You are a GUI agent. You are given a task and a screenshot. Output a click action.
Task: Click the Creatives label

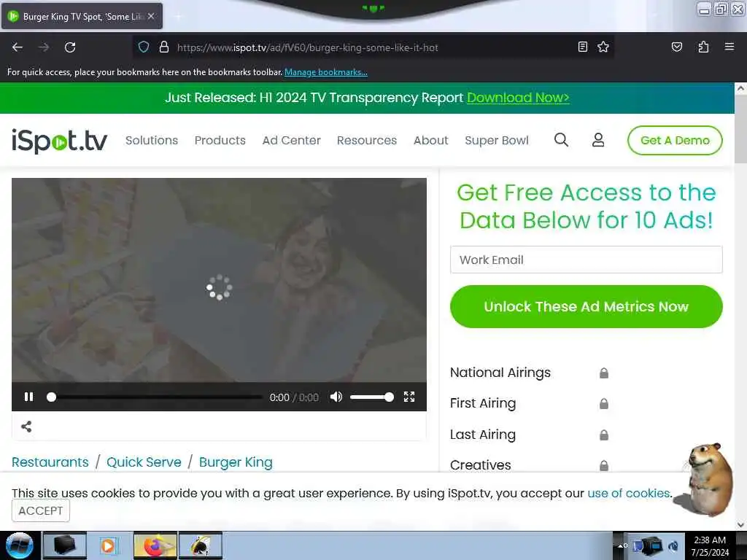(480, 464)
